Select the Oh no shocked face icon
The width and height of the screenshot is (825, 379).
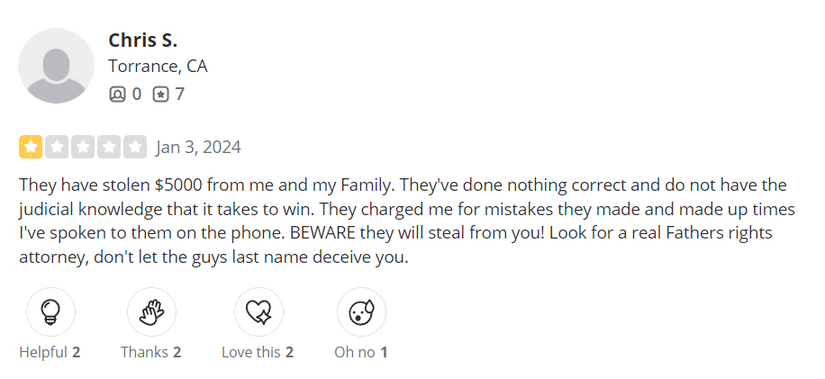point(361,312)
